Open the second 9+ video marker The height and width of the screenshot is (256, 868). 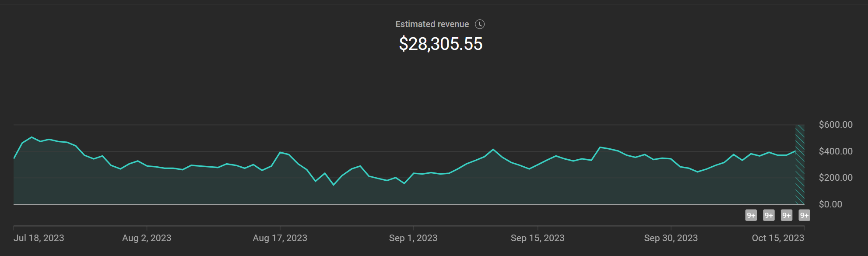(769, 215)
